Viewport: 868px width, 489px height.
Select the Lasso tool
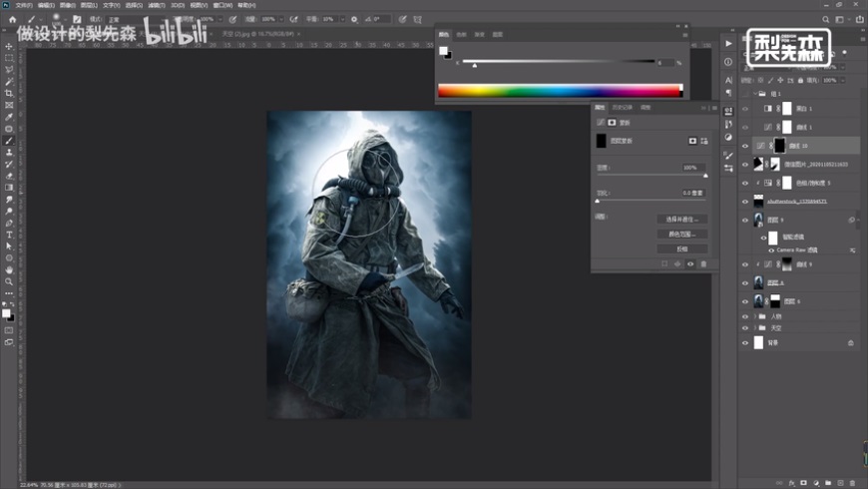(9, 70)
